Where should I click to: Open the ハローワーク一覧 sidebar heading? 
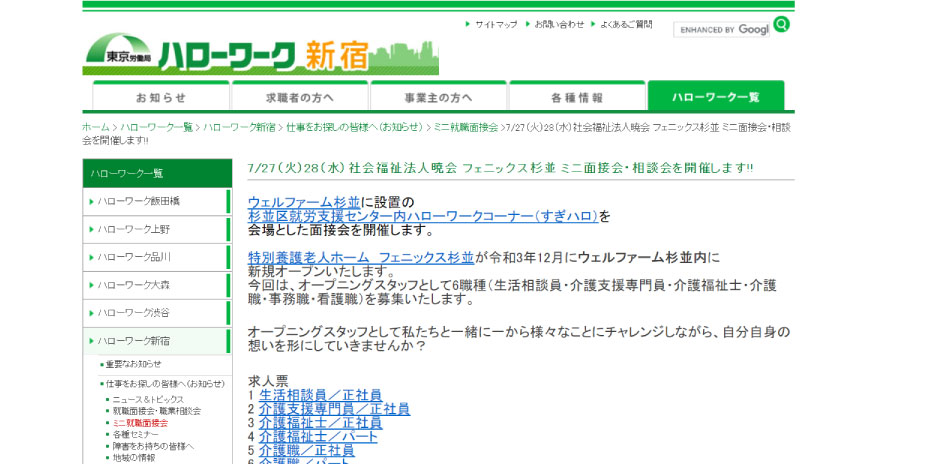pos(158,174)
